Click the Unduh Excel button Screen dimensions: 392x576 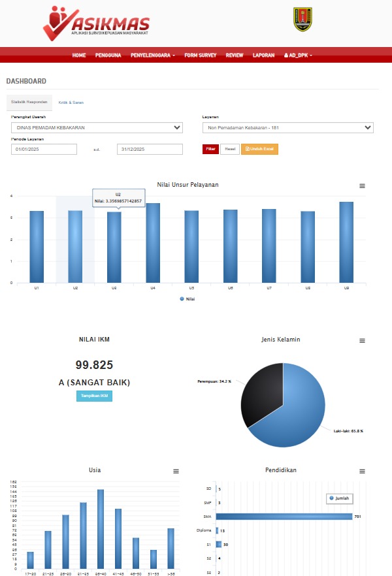[x=259, y=149]
